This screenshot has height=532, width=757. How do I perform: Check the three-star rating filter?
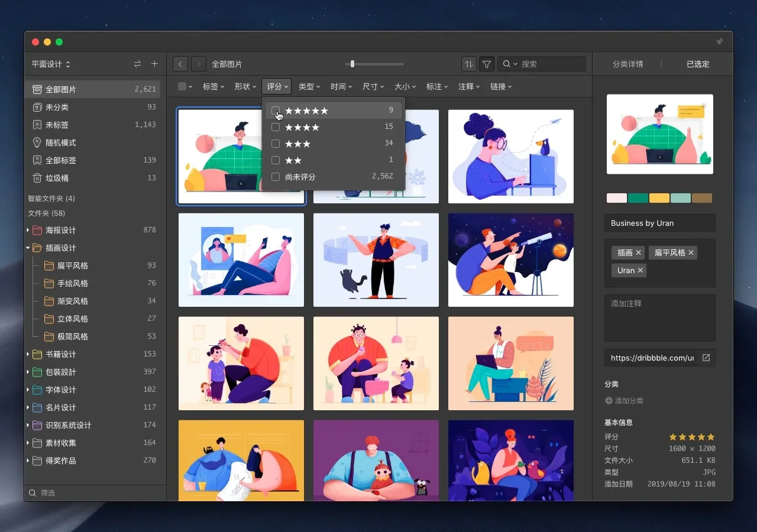(276, 144)
